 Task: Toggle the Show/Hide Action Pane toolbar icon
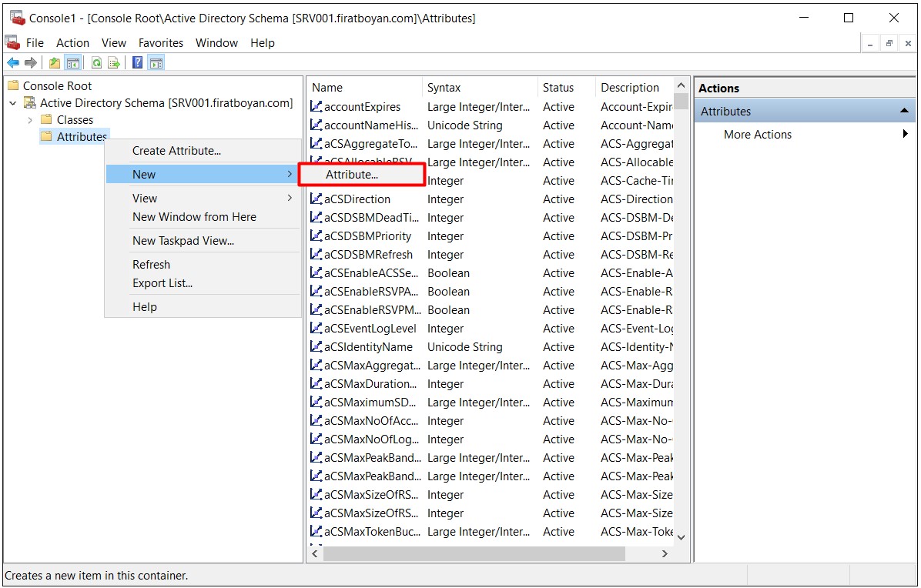click(x=156, y=63)
